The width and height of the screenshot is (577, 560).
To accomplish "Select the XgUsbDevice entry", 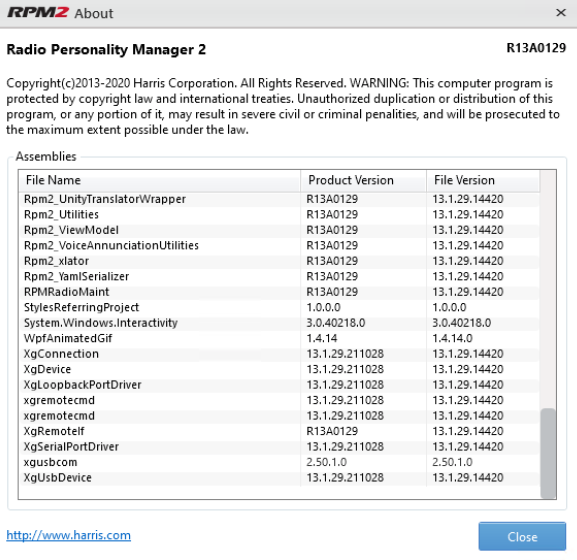I will click(x=279, y=478).
